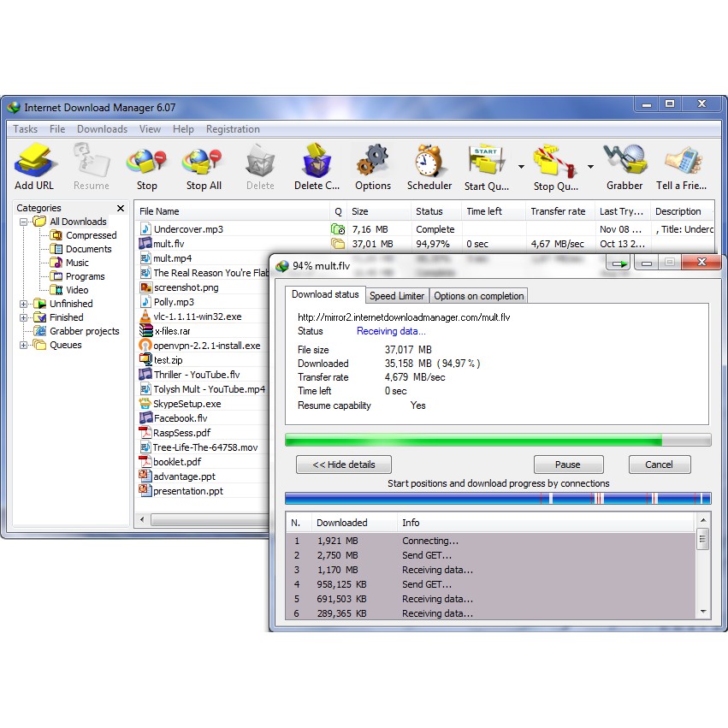Click the Tell a Friend icon
Image resolution: width=728 pixels, height=728 pixels.
pyautogui.click(x=680, y=163)
